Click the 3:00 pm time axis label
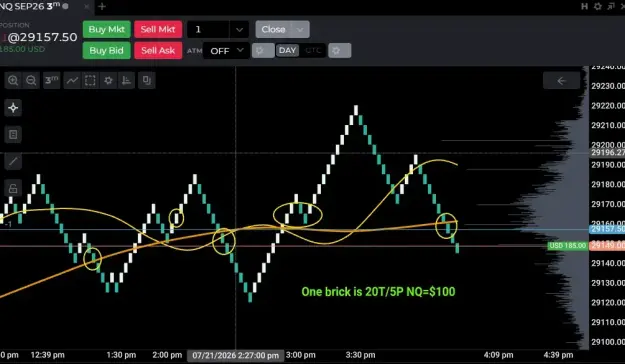This screenshot has height=364, width=625. pyautogui.click(x=301, y=355)
